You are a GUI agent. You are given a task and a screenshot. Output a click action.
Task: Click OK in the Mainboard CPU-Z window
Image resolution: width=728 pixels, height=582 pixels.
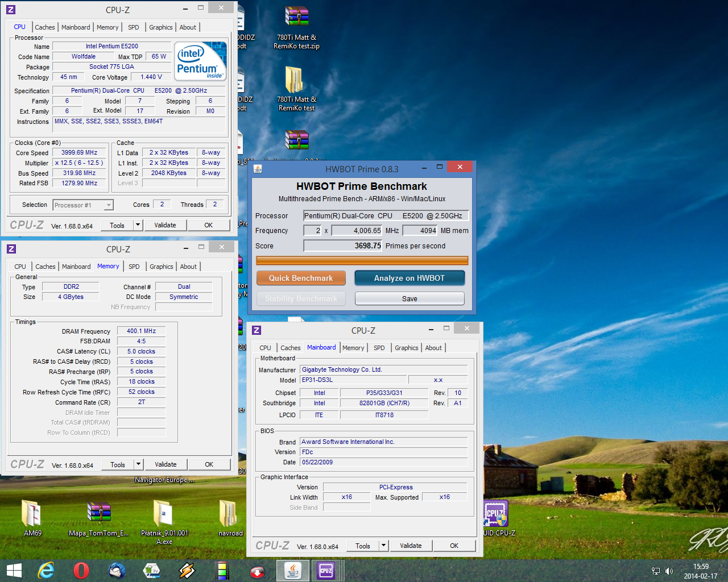point(454,546)
